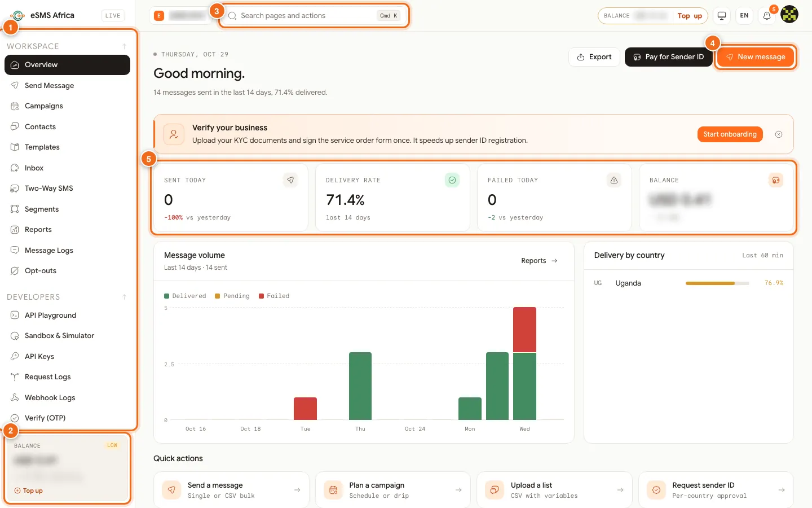Click the Plan a campaign calendar icon
The height and width of the screenshot is (508, 812).
point(333,490)
